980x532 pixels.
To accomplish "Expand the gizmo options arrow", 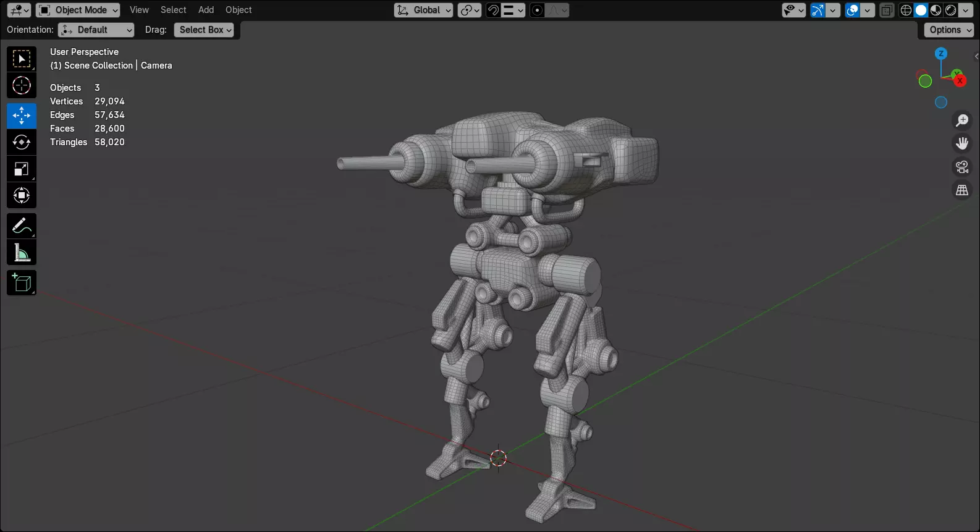I will point(833,10).
